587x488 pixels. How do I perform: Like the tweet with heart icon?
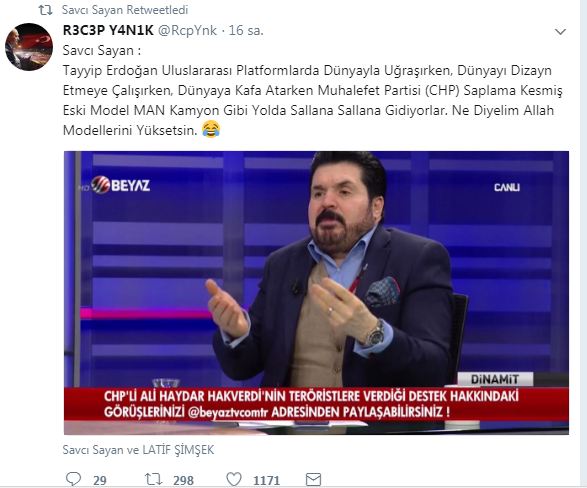pyautogui.click(x=234, y=479)
